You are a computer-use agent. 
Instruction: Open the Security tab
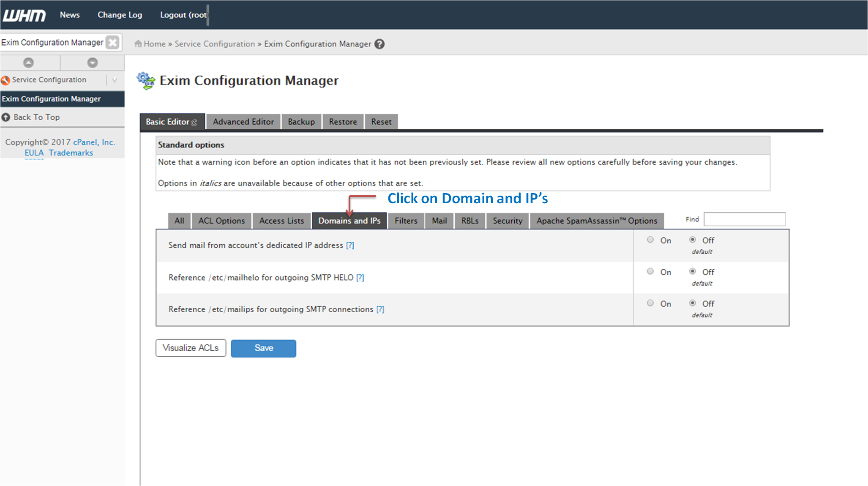[x=508, y=221]
